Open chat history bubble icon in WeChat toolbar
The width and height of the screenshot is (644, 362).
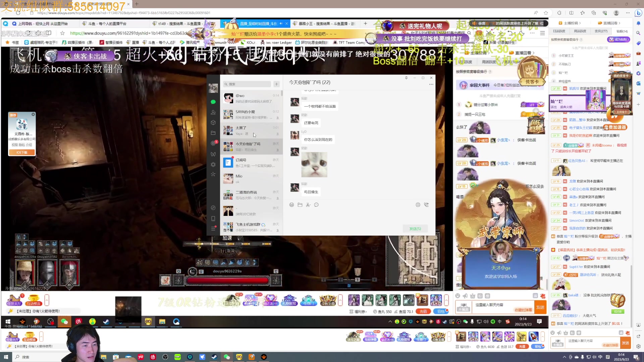click(x=316, y=205)
